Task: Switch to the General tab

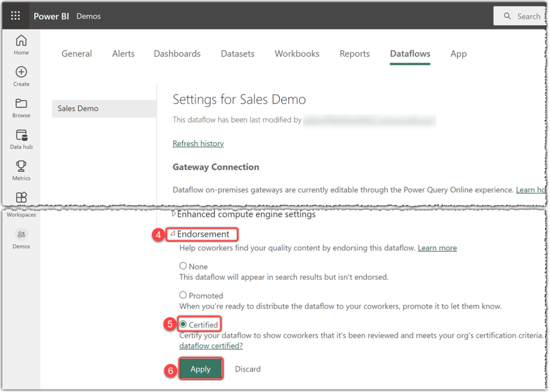Action: [77, 54]
